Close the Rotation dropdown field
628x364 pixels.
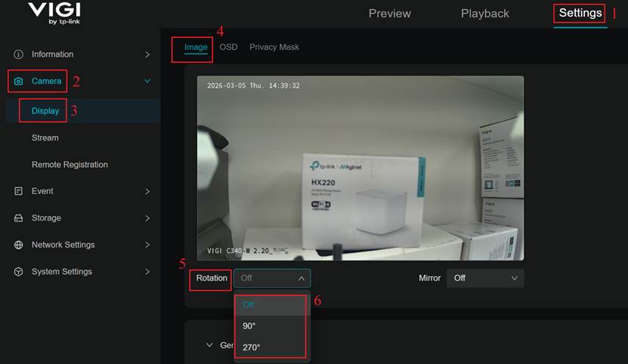click(x=272, y=278)
